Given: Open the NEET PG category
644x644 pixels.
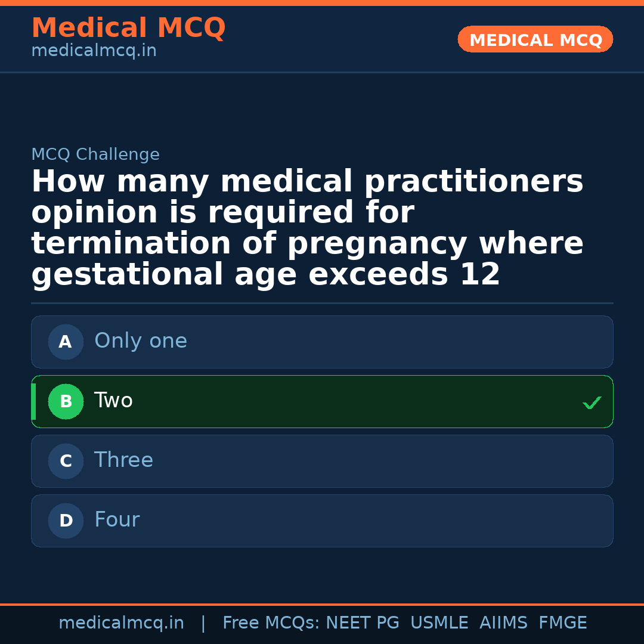Looking at the screenshot, I should point(362,622).
